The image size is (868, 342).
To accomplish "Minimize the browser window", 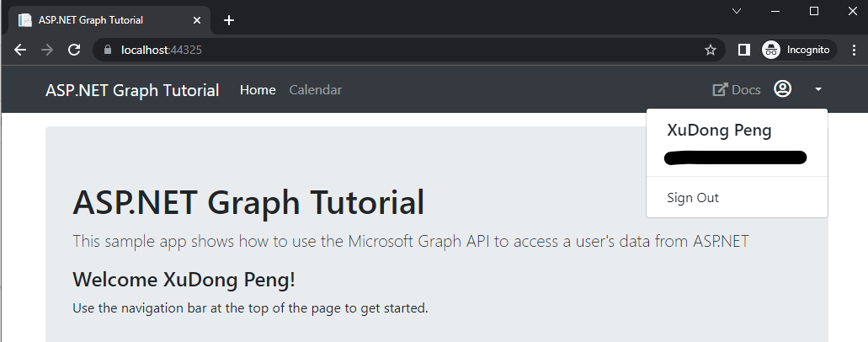I will click(x=775, y=11).
